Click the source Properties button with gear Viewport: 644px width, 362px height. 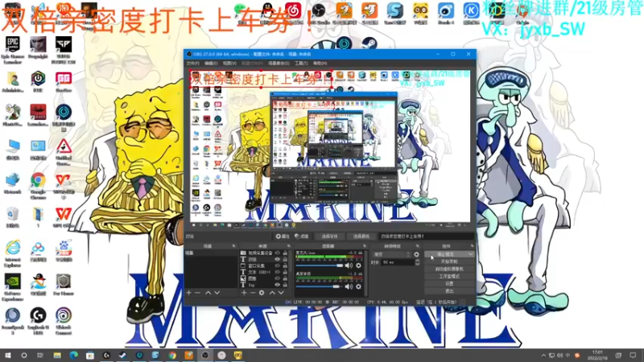click(283, 237)
